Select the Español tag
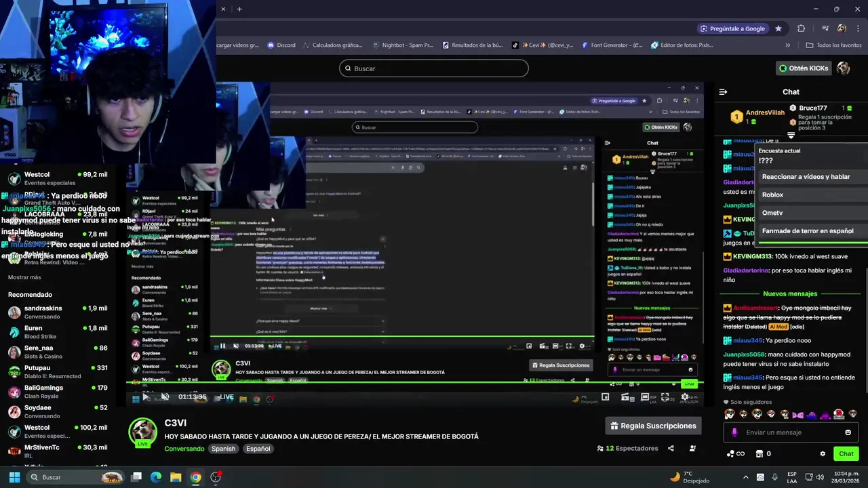868x488 pixels. click(x=258, y=449)
